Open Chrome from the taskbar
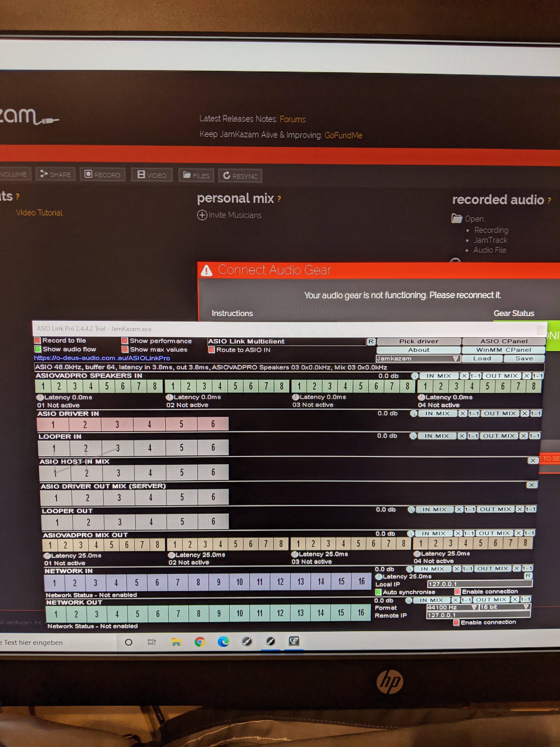The image size is (560, 747). pos(199,642)
